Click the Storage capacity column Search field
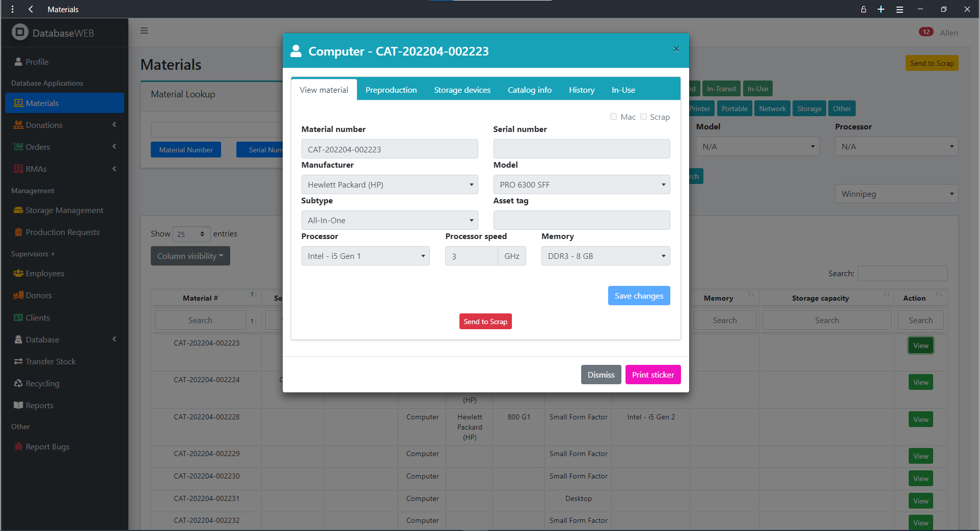The width and height of the screenshot is (980, 531). pyautogui.click(x=827, y=320)
